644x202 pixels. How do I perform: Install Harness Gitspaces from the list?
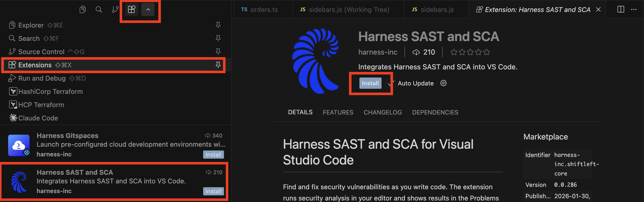pyautogui.click(x=213, y=155)
